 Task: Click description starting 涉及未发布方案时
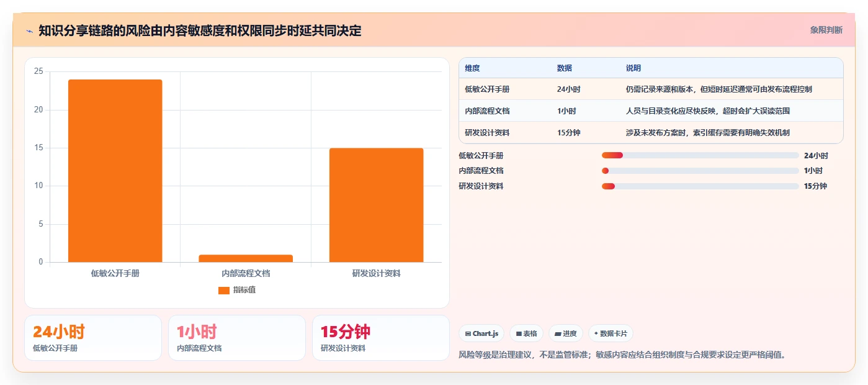[x=708, y=133]
